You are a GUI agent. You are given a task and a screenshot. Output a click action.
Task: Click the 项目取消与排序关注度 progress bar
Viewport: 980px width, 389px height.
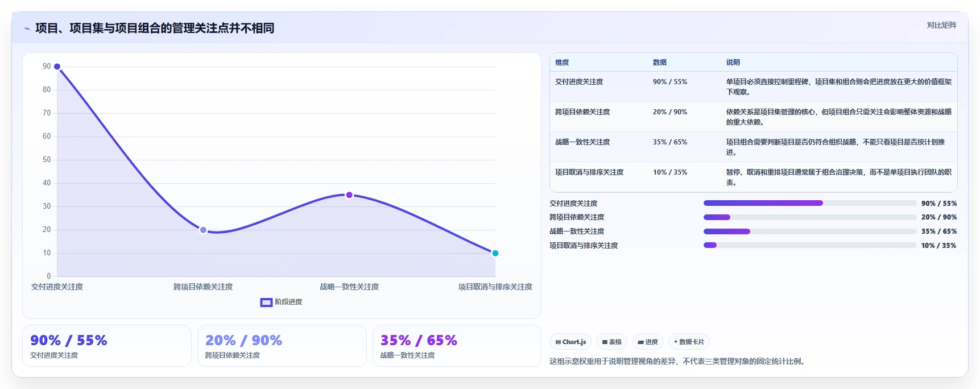pos(810,246)
